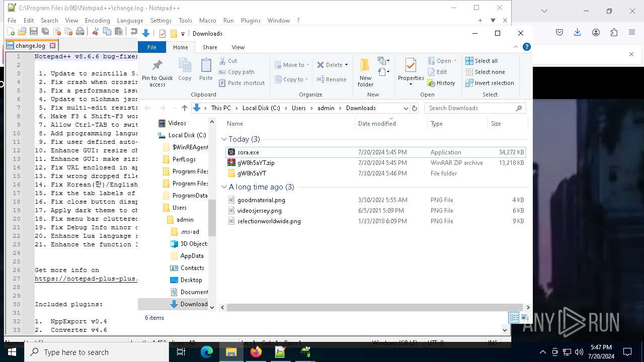
Task: Open the Copy to dropdown
Action: point(291,79)
